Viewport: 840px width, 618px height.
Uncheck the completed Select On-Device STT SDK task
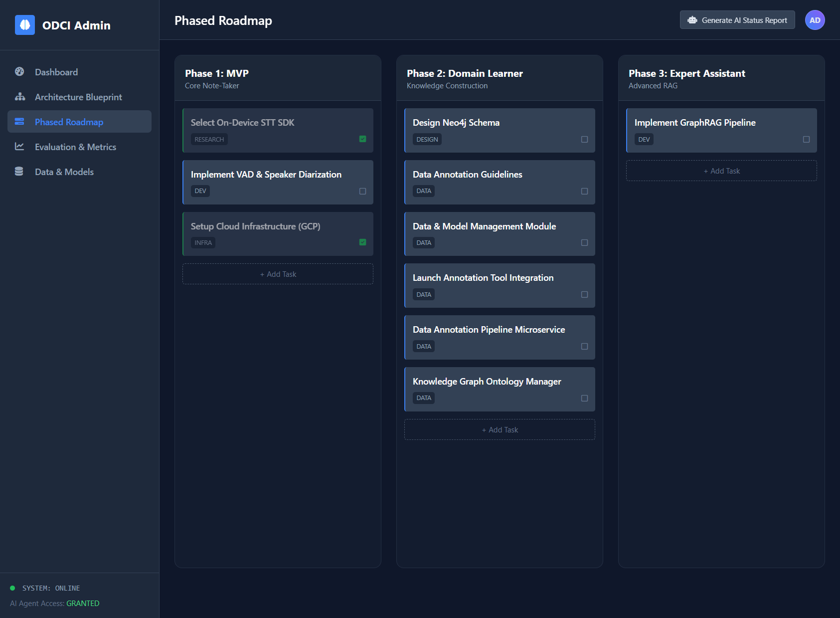(x=362, y=139)
